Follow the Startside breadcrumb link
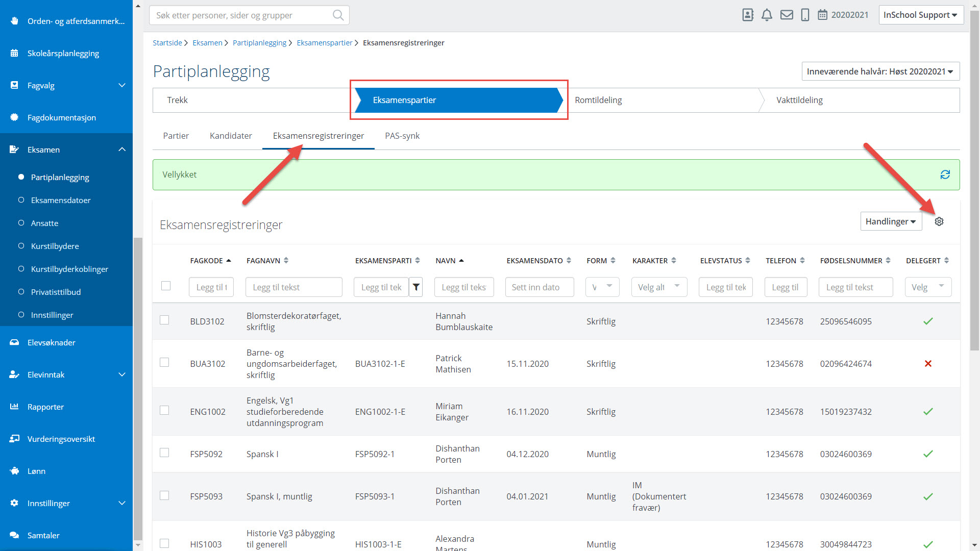Screen dimensions: 980x551 167,43
